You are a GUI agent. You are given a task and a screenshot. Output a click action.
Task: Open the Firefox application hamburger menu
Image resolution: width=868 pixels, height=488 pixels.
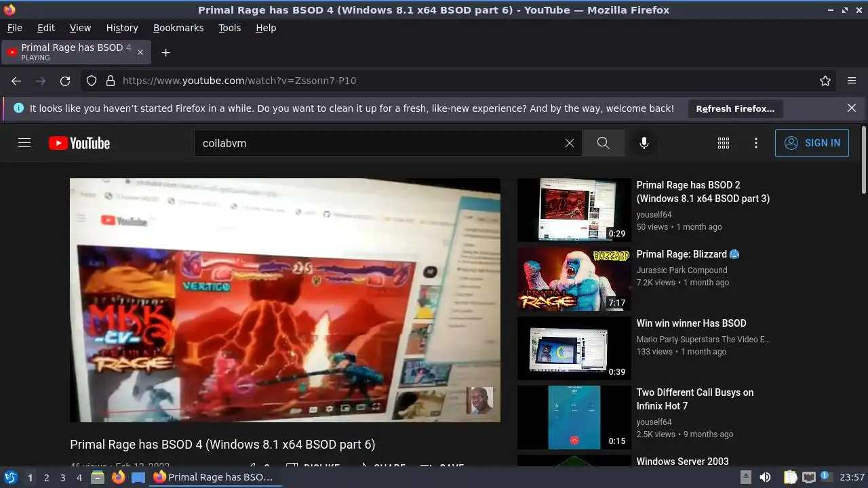click(x=852, y=81)
